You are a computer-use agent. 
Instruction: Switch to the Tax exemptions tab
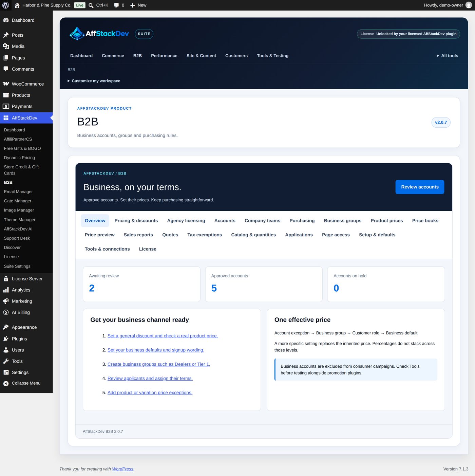[205, 235]
